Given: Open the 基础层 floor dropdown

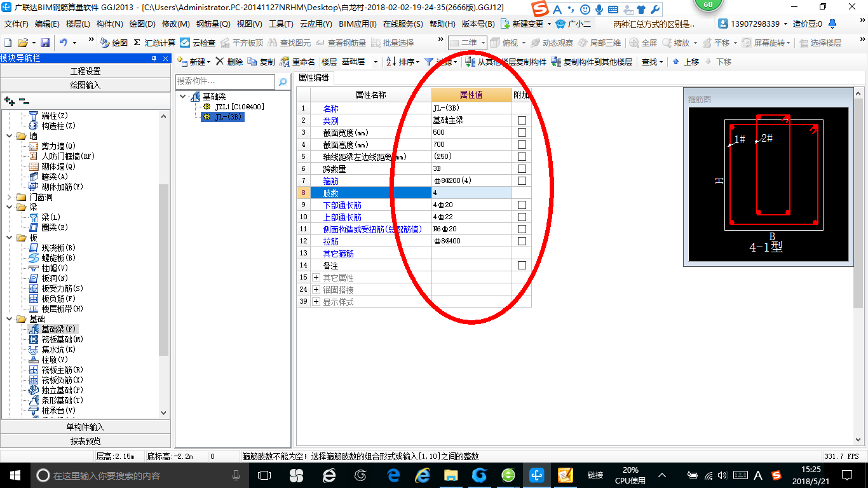Looking at the screenshot, I should (x=375, y=62).
